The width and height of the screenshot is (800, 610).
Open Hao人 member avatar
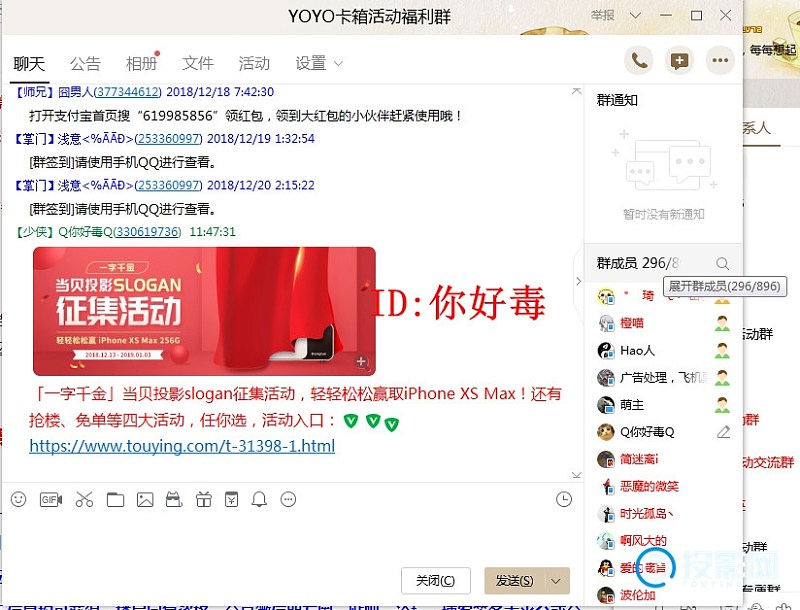[x=606, y=350]
